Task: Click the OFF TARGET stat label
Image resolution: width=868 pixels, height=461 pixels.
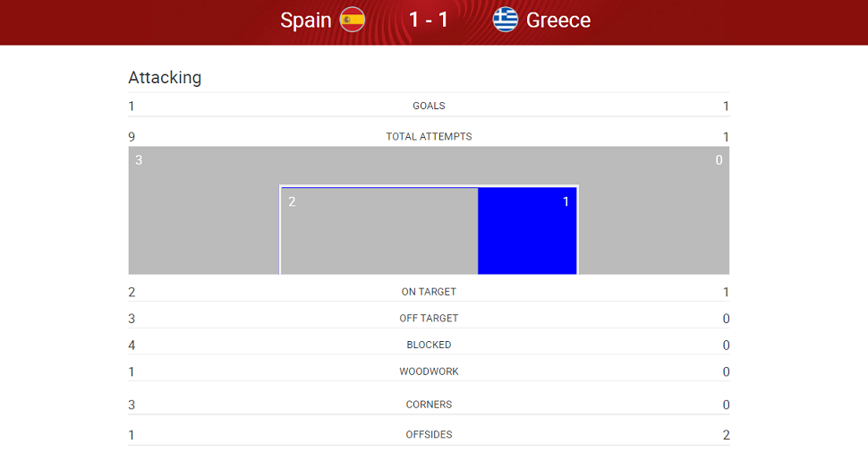Action: point(429,319)
